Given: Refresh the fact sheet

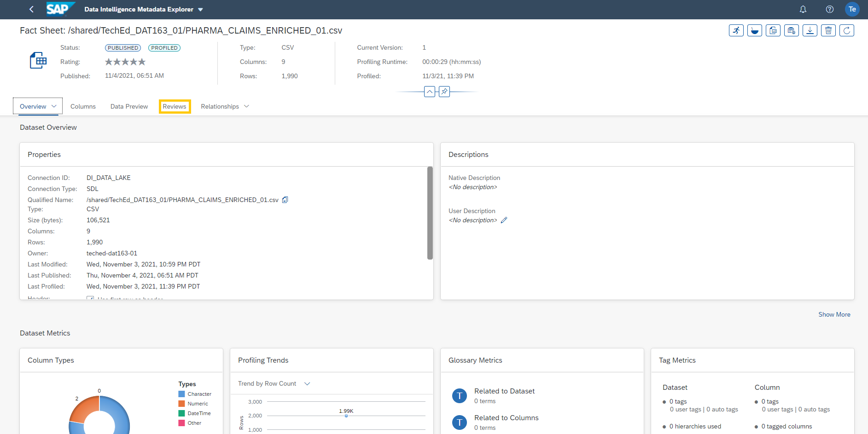Looking at the screenshot, I should pos(847,30).
